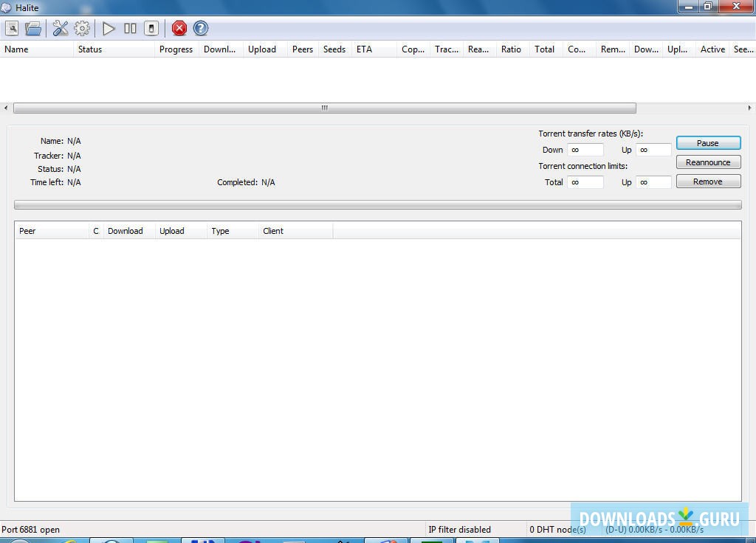Open Halite help with question mark icon
Viewport: 756px width, 543px height.
click(x=200, y=28)
